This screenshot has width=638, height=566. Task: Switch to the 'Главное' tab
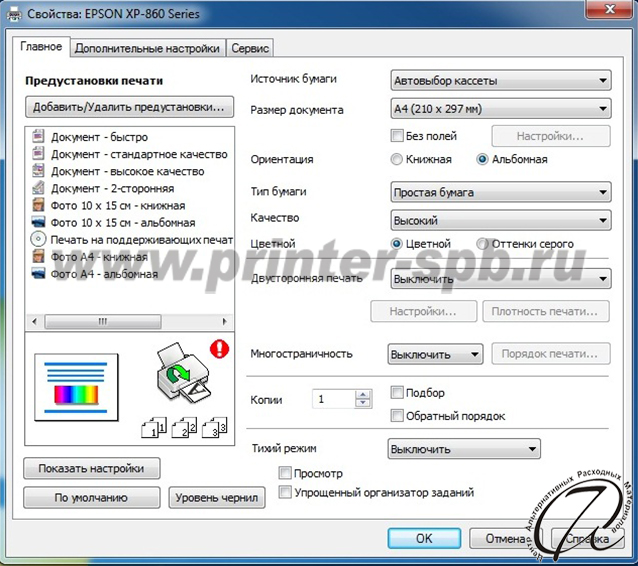tap(41, 47)
